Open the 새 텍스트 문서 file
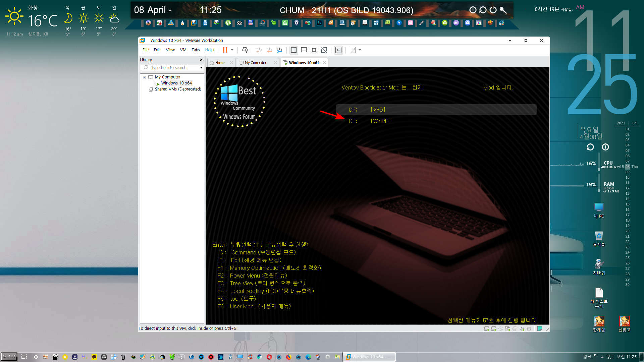 pos(599,298)
